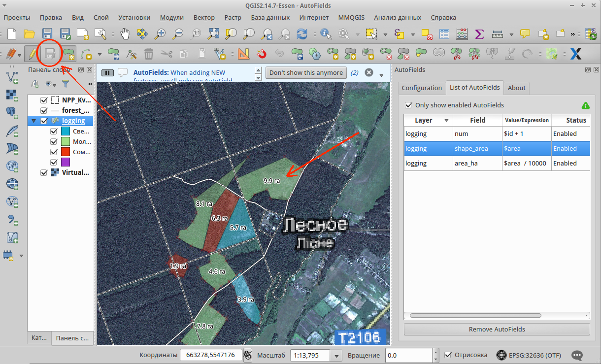Activate the Zoom In magnifier tool
The height and width of the screenshot is (364, 601).
[x=159, y=33]
